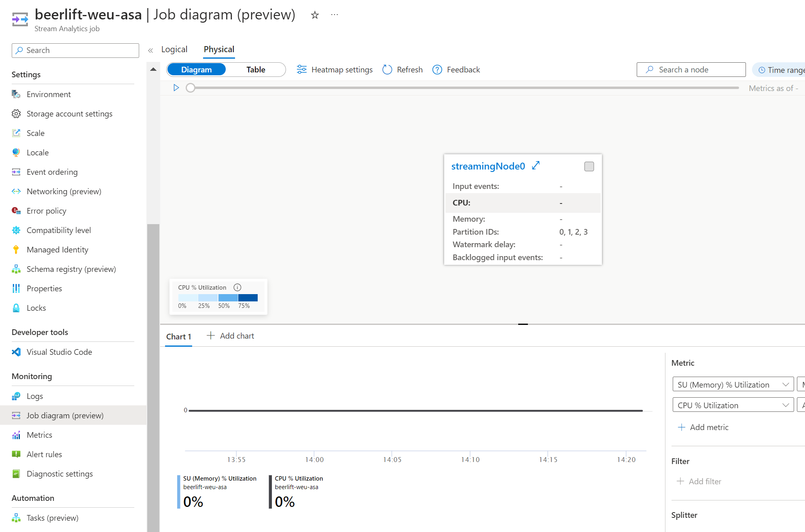Click Add metric button

pos(703,427)
